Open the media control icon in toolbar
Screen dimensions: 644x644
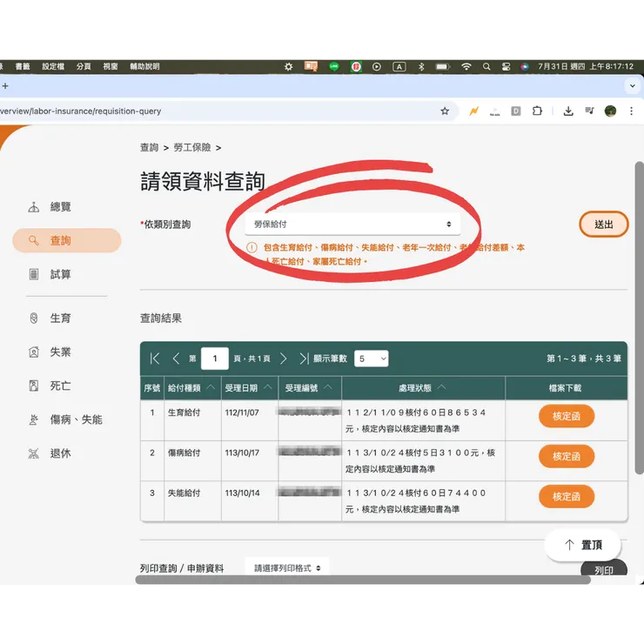pos(589,111)
